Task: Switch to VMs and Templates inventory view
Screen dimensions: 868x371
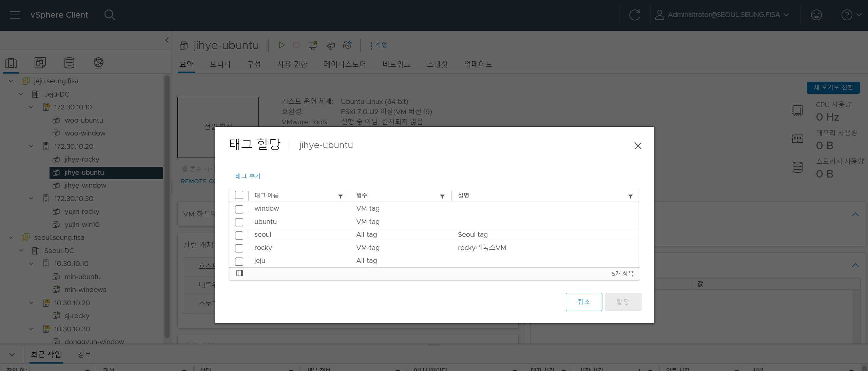Action: 40,63
